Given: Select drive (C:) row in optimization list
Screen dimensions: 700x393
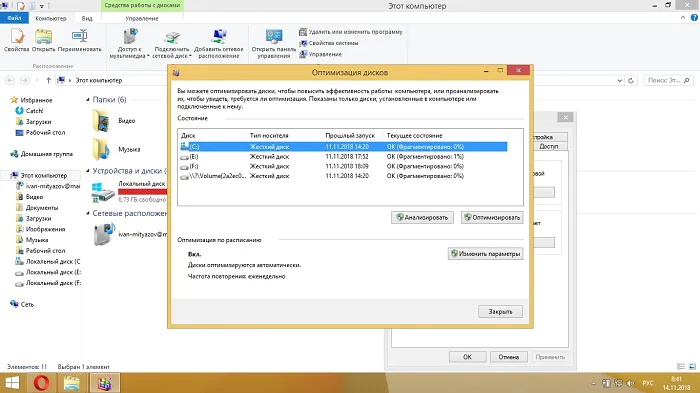Looking at the screenshot, I should tap(343, 146).
